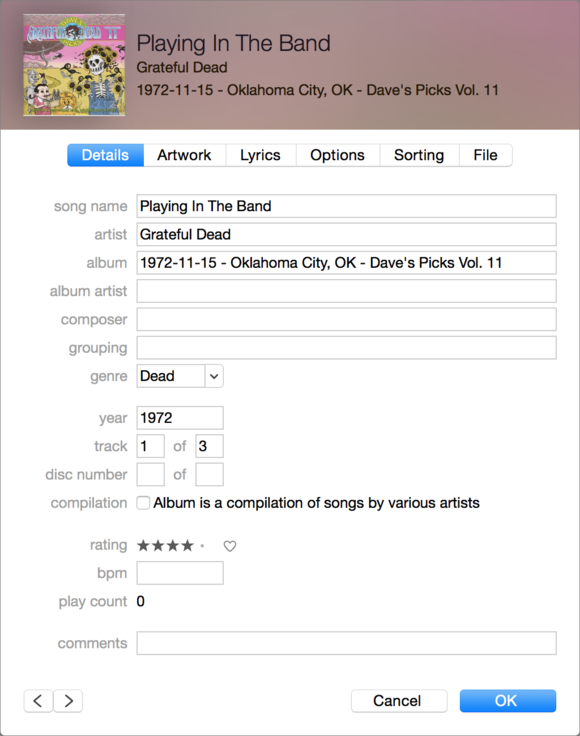Click the heart love icon

click(x=229, y=546)
